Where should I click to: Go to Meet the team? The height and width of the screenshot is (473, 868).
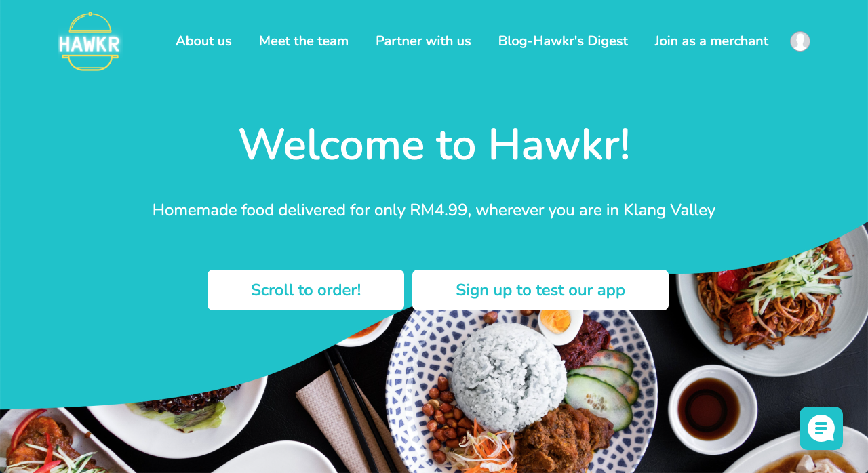pyautogui.click(x=304, y=41)
